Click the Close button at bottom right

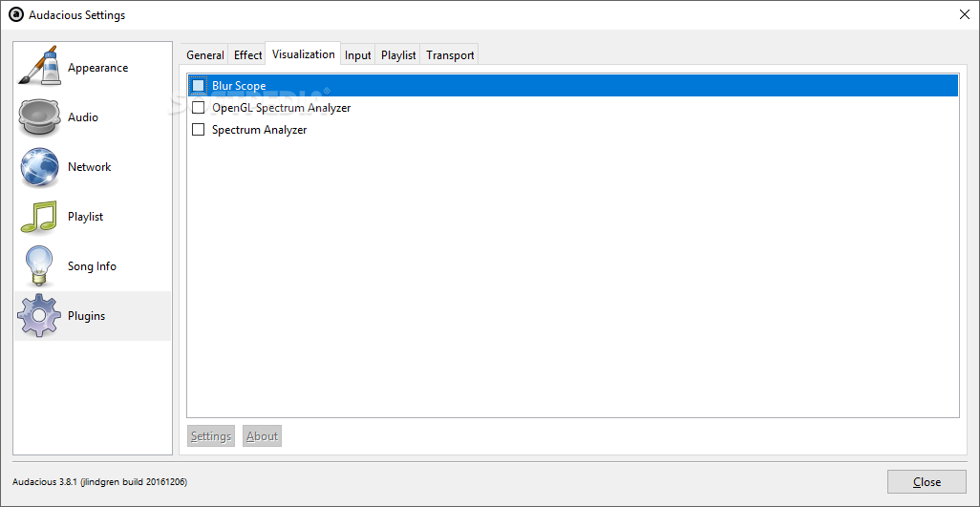click(x=927, y=481)
